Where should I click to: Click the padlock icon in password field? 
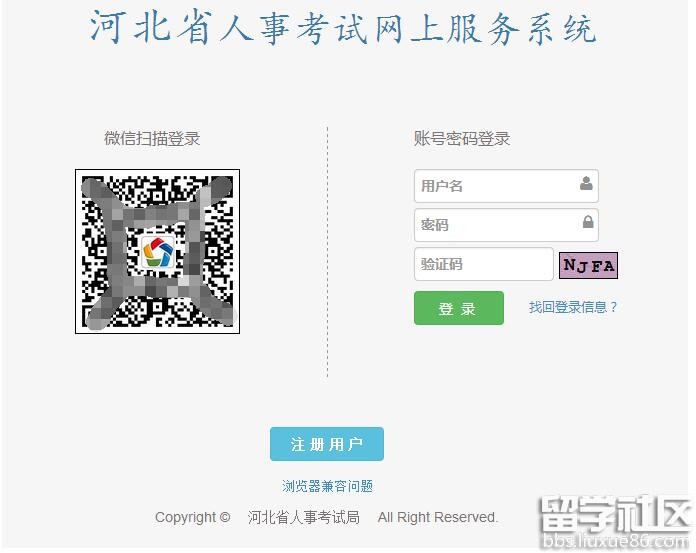pos(588,221)
